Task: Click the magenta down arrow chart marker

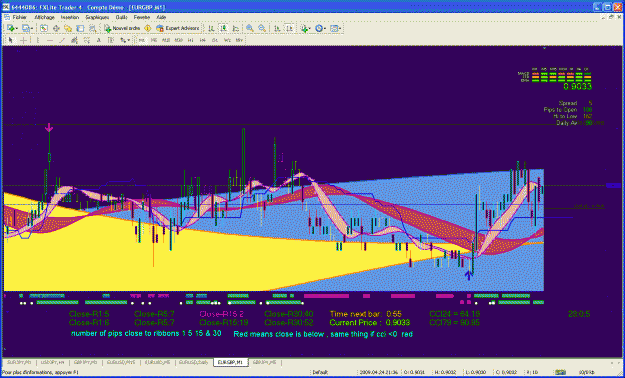Action: pyautogui.click(x=49, y=127)
